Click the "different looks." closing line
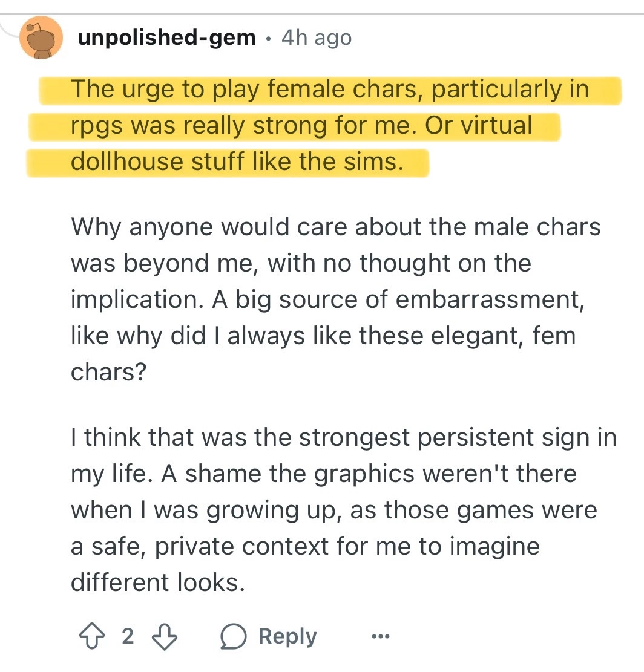This screenshot has width=644, height=672. coord(157,582)
